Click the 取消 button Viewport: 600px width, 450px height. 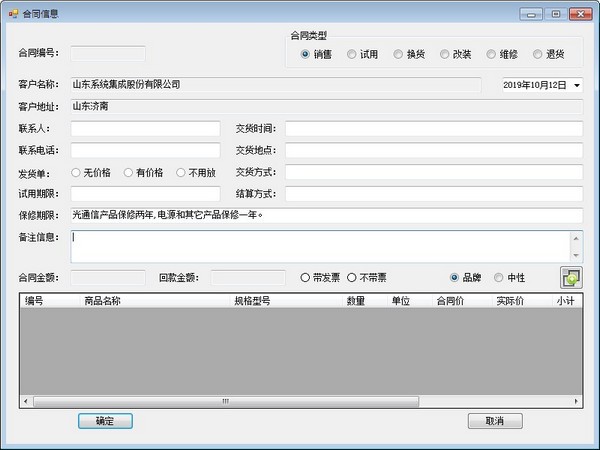coord(495,421)
